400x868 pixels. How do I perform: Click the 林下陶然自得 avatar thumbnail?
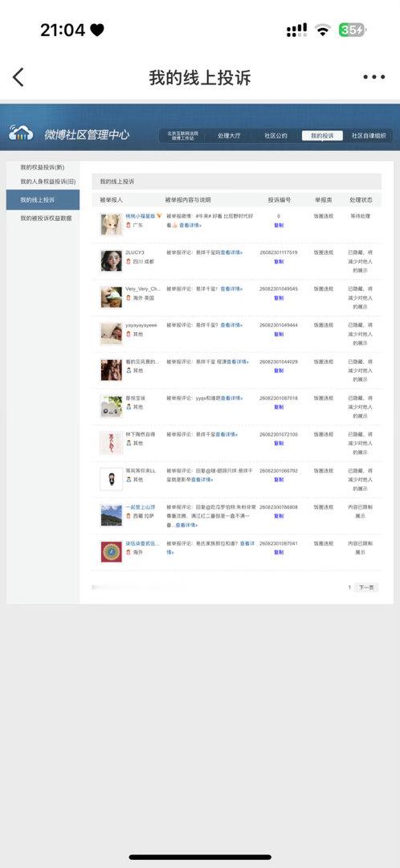pos(111,443)
